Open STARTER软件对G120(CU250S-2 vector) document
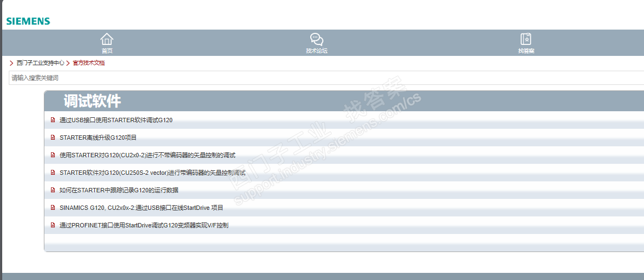Screen dimensions: 644x280 coord(152,173)
